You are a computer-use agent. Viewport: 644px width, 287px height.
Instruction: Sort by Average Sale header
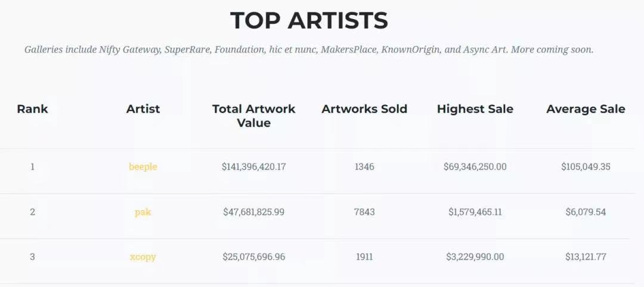586,109
